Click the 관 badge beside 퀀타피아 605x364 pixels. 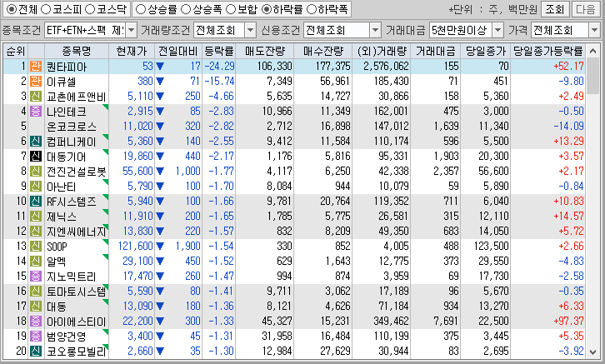click(36, 66)
